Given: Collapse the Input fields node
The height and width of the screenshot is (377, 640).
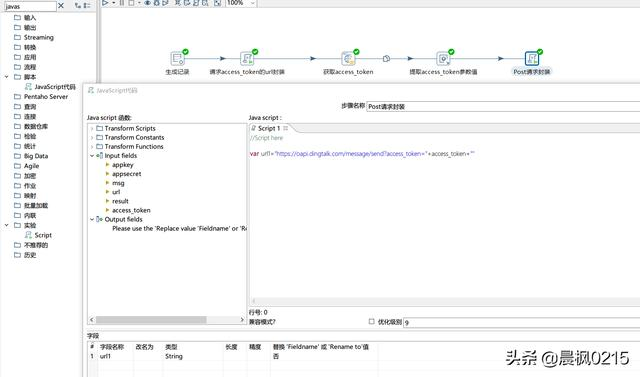Looking at the screenshot, I should pyautogui.click(x=92, y=155).
